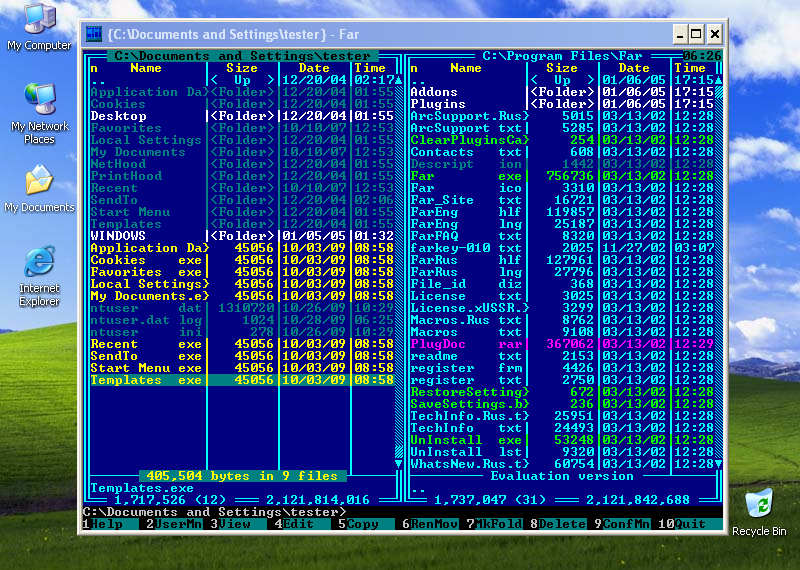Click the 3 View function key
800x570 pixels.
[238, 524]
